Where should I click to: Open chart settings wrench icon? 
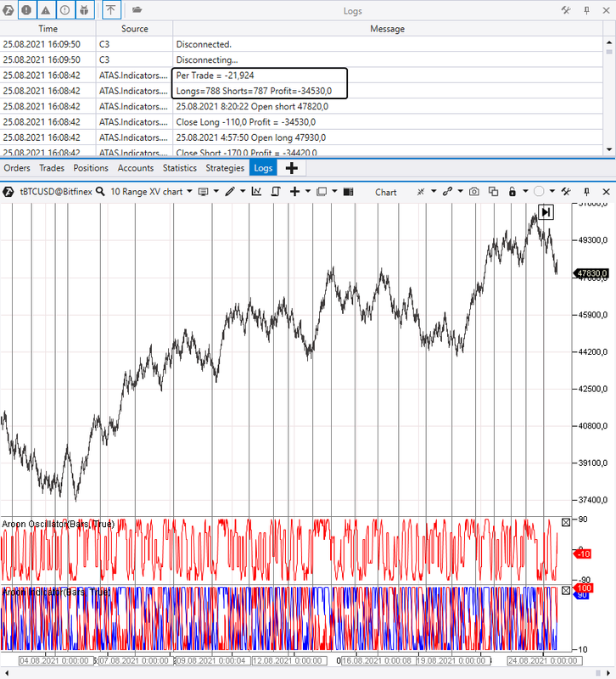pyautogui.click(x=566, y=192)
